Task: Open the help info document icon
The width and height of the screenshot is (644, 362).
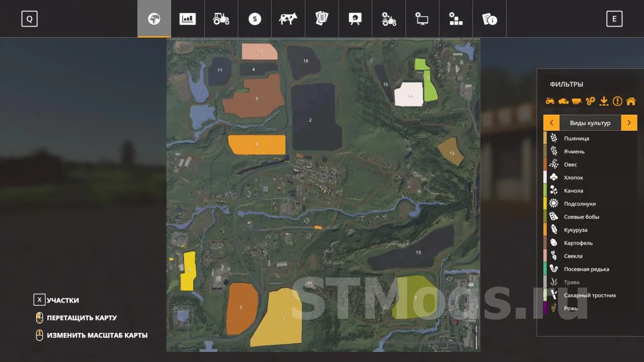Action: tap(490, 19)
